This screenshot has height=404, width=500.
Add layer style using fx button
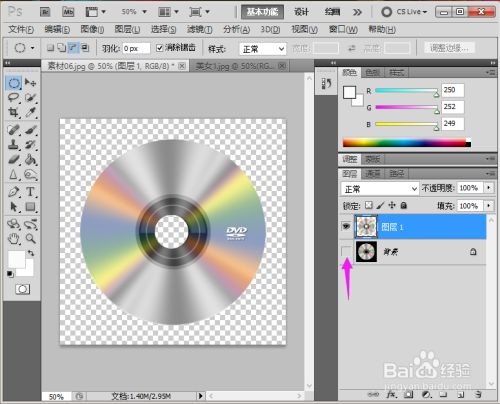[391, 395]
